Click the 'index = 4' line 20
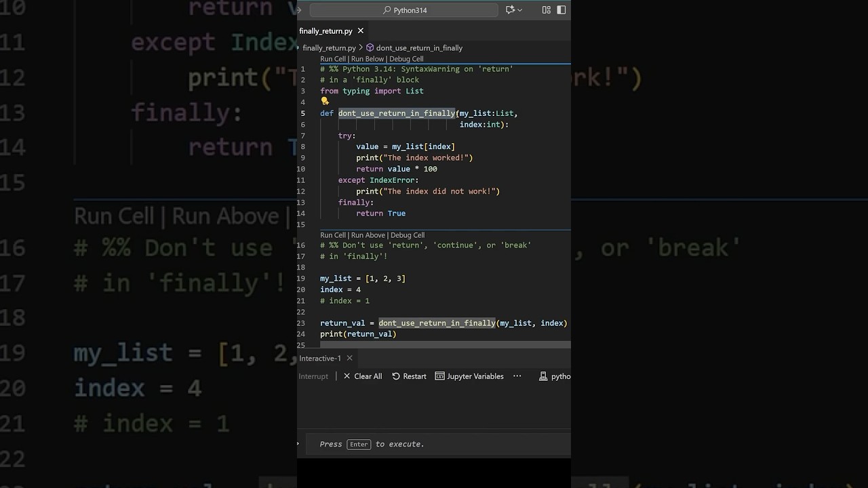The height and width of the screenshot is (488, 868). tap(340, 289)
